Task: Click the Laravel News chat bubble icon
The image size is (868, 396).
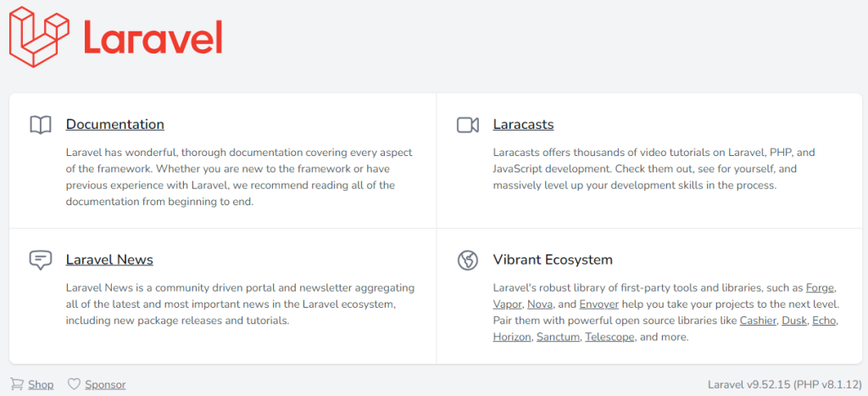Action: [41, 259]
